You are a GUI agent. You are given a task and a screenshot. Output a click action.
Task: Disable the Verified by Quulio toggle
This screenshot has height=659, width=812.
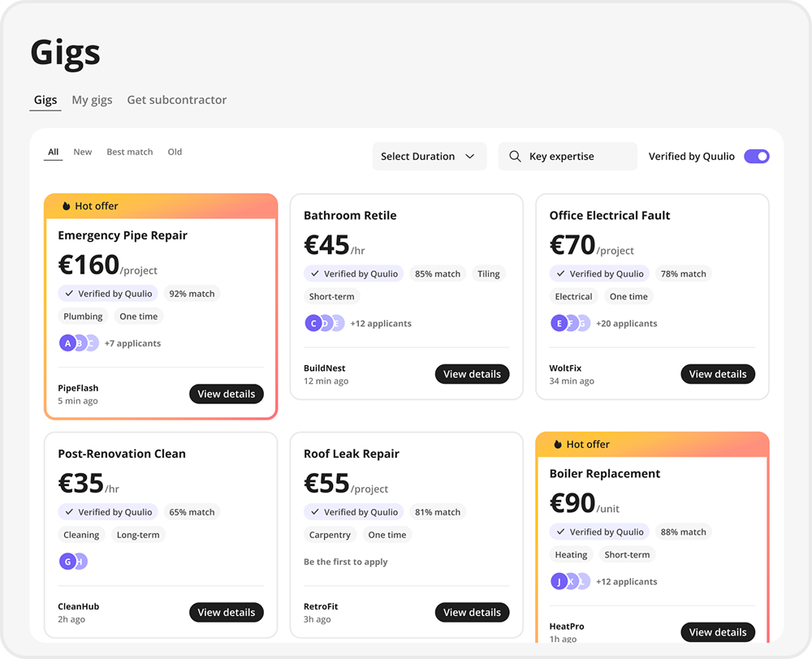[756, 157]
